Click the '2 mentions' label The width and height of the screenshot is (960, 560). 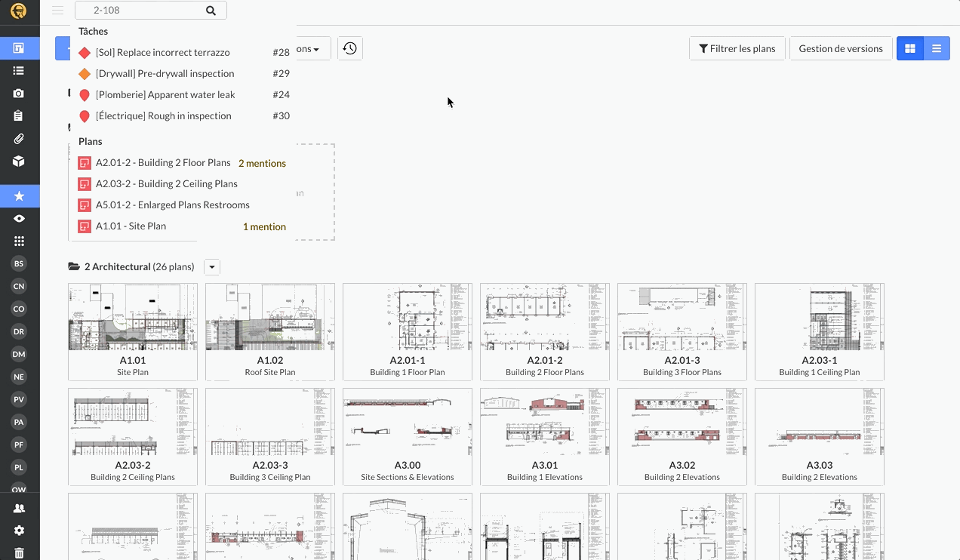pos(262,163)
